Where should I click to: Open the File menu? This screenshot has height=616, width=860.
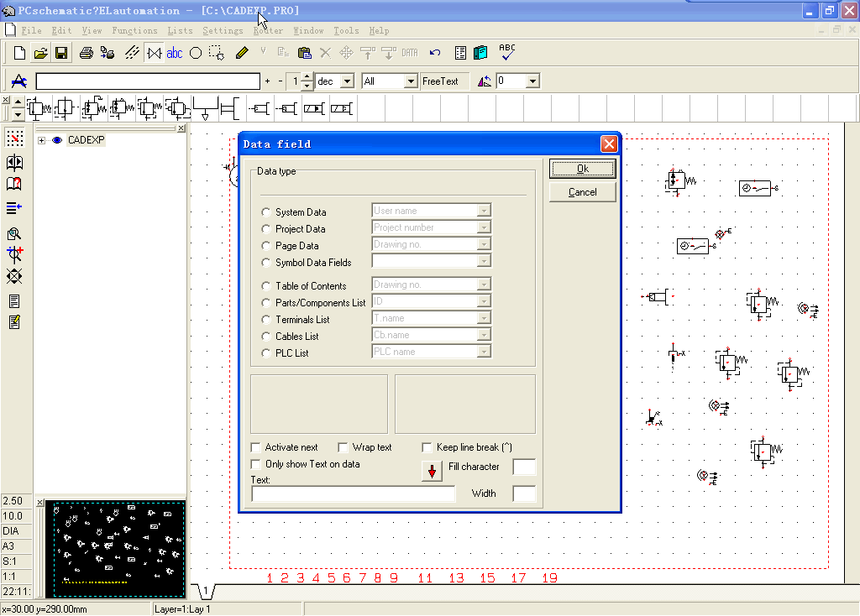pyautogui.click(x=31, y=31)
